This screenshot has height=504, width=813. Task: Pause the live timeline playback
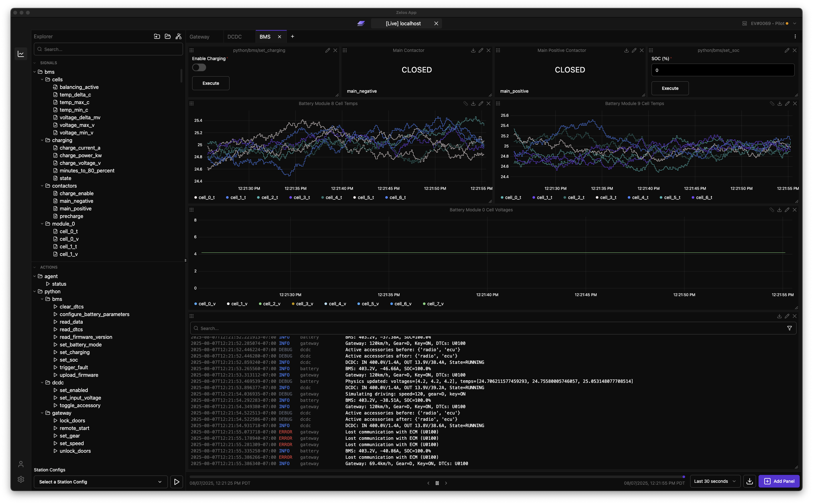(x=437, y=483)
